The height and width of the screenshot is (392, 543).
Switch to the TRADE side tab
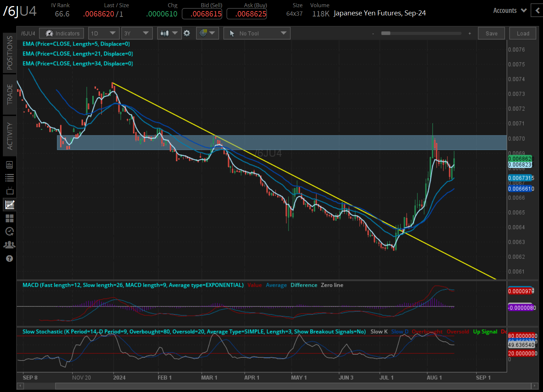coord(10,95)
